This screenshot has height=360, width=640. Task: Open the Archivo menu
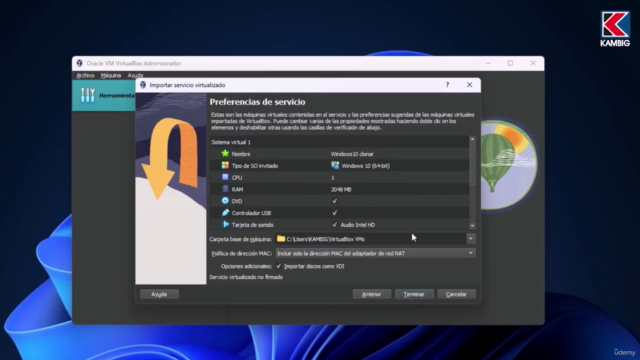point(85,76)
